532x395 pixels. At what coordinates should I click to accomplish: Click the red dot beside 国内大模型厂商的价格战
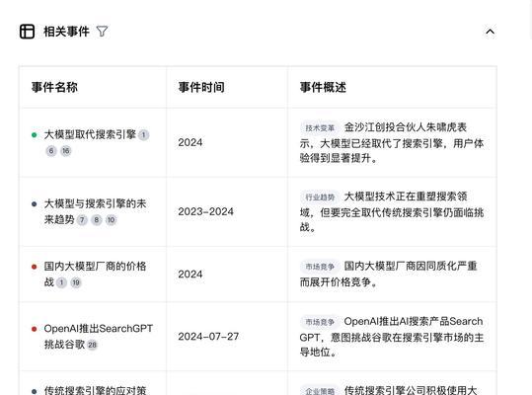click(34, 267)
